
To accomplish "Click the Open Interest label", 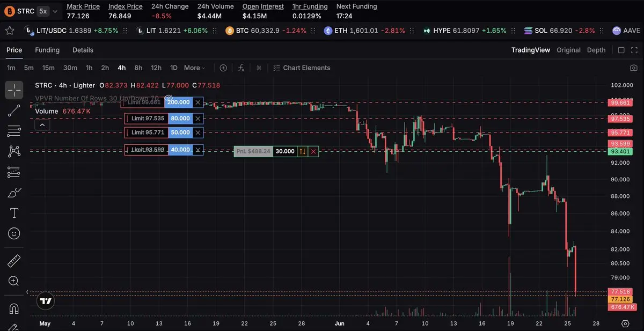I will click(x=263, y=6).
